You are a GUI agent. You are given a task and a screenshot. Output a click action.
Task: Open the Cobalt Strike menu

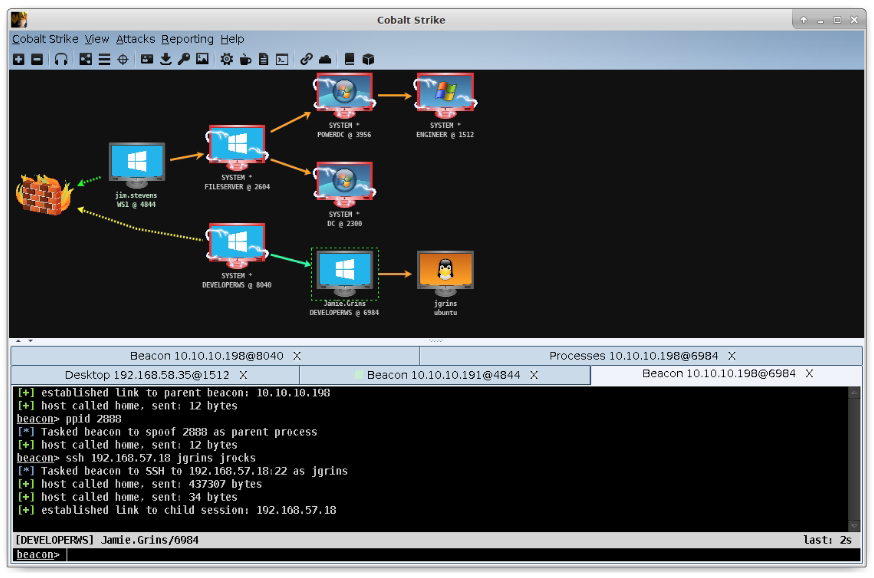point(45,39)
